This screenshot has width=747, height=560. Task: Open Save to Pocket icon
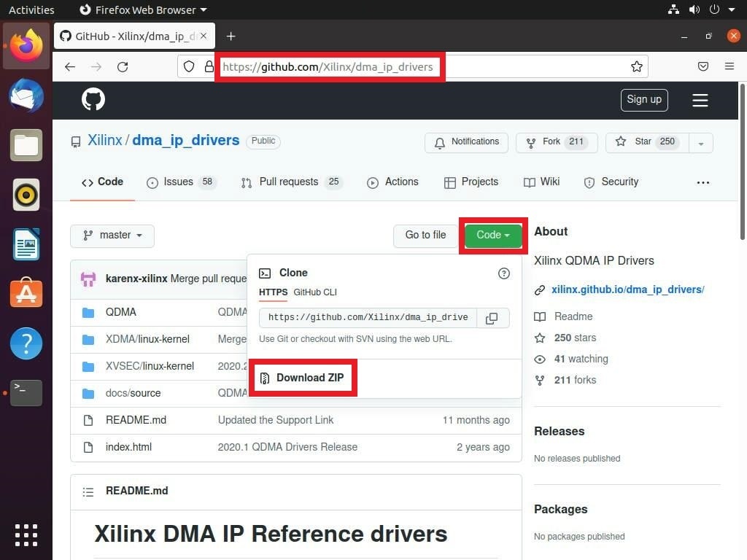click(703, 66)
